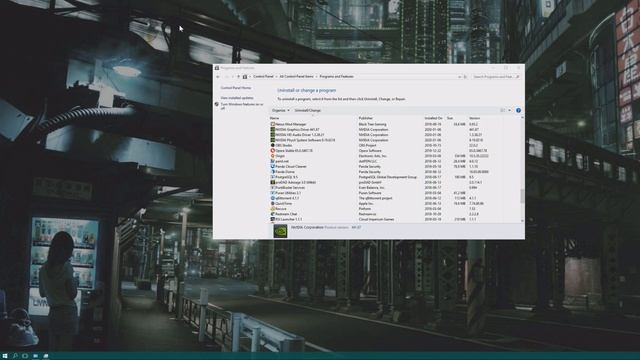
Task: Click the program list vertical scrollbar thumb
Action: [522, 196]
